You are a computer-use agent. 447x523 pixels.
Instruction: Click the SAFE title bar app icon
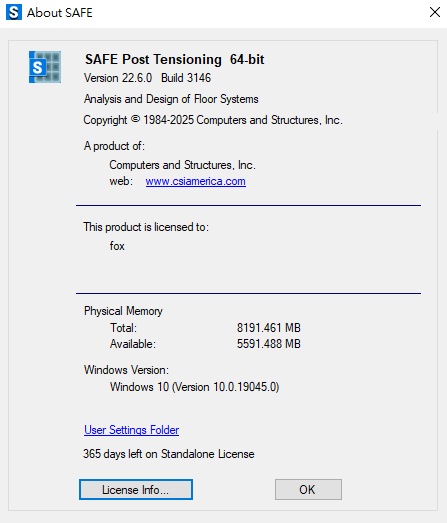click(x=14, y=12)
